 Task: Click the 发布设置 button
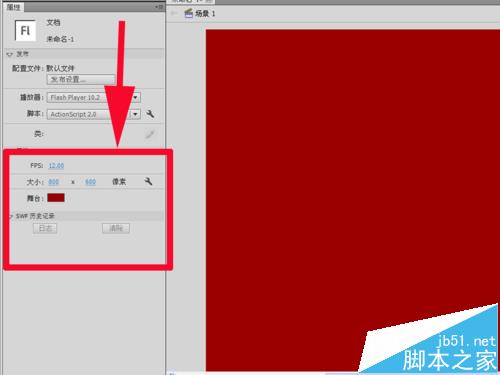[x=81, y=79]
